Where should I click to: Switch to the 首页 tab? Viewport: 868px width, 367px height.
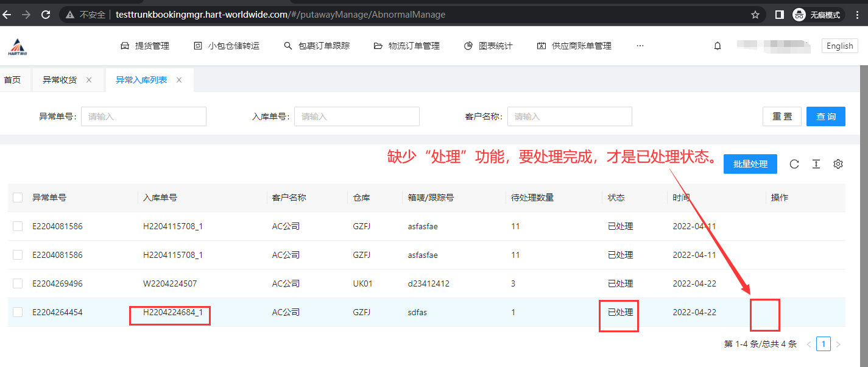pyautogui.click(x=12, y=80)
